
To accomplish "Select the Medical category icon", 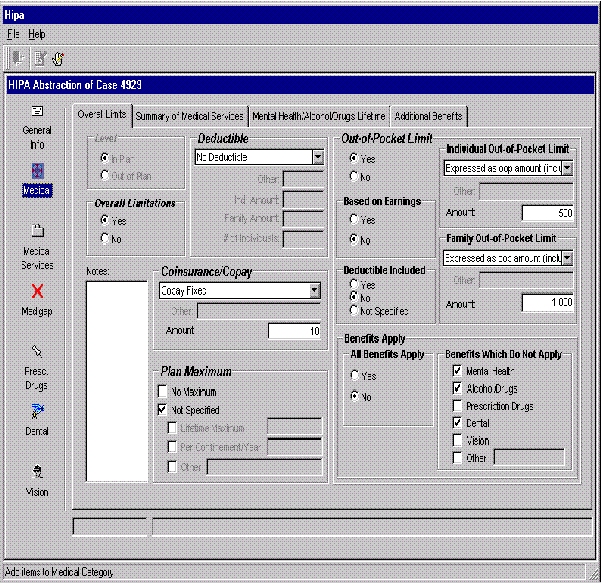I will pyautogui.click(x=37, y=170).
